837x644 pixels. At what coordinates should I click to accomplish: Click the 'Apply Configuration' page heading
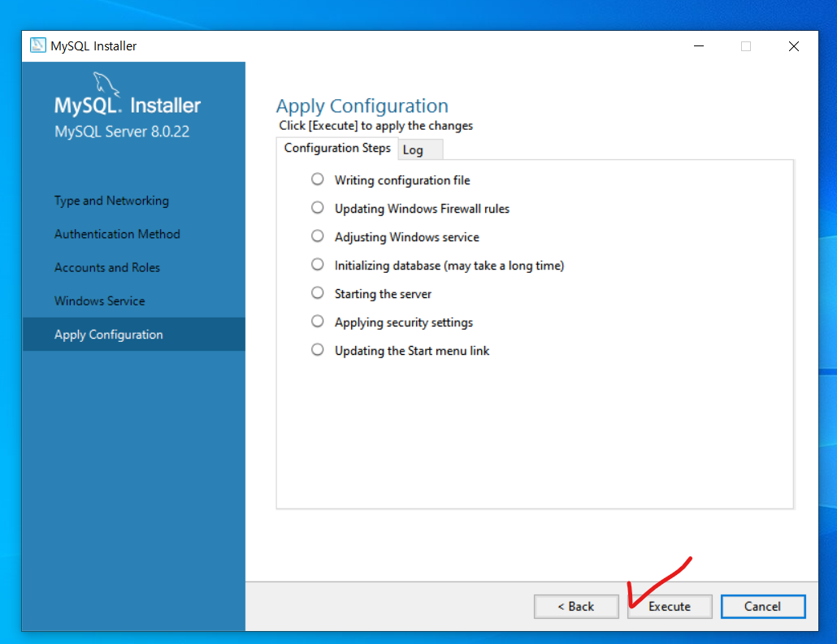(362, 106)
